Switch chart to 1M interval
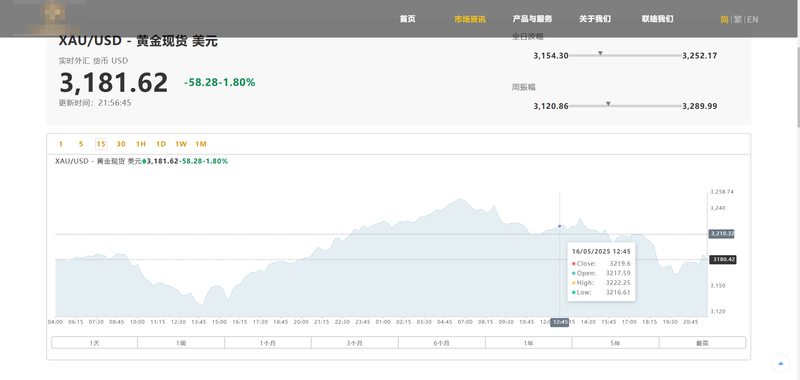800x380 pixels. click(x=201, y=144)
